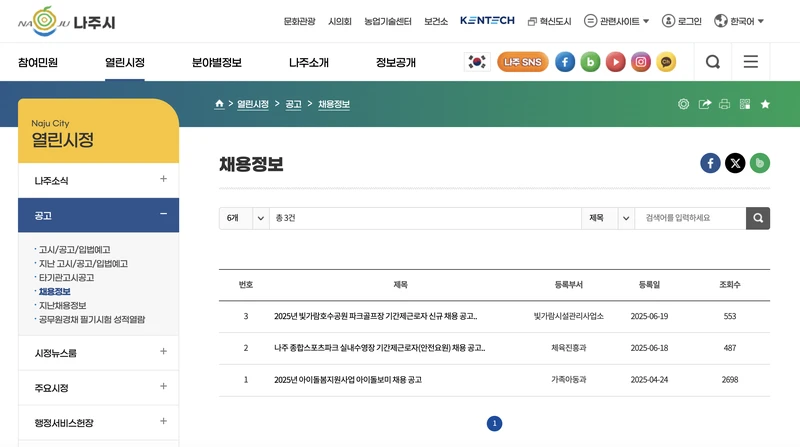The image size is (800, 447).
Task: Open the 6개 items-per-page dropdown
Action: tap(244, 218)
